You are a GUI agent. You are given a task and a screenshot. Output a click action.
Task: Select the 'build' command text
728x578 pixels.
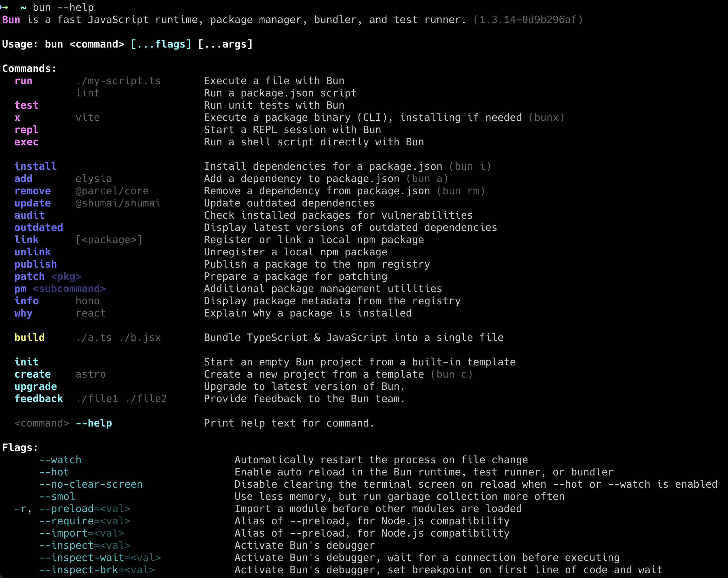pos(30,338)
